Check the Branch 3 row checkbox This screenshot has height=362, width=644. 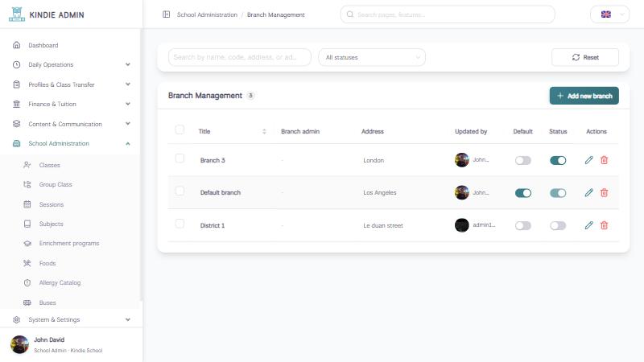[x=180, y=158]
